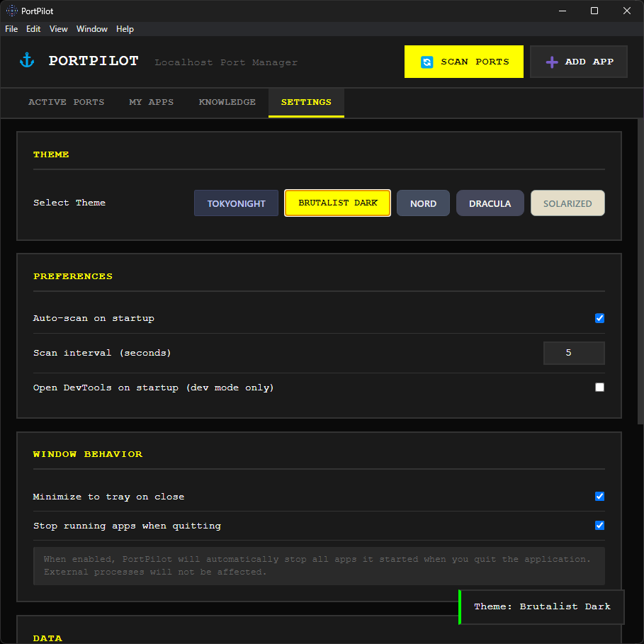Open the File menu

point(11,29)
